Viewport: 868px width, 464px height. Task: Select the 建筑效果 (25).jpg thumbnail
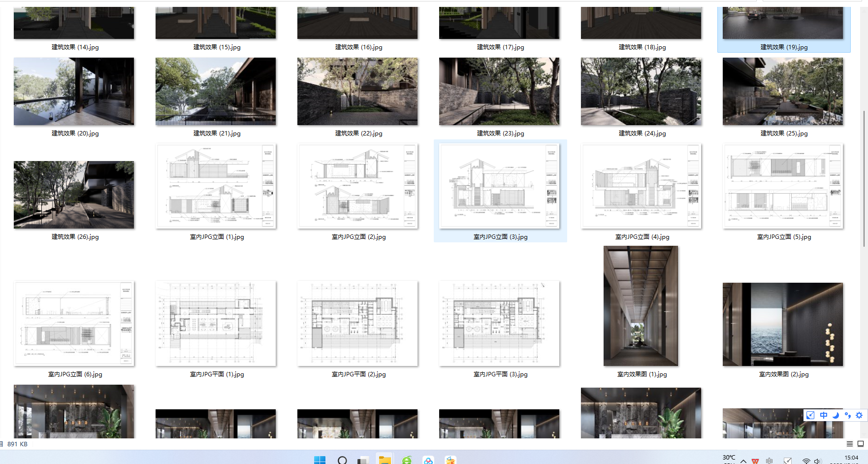click(x=783, y=91)
